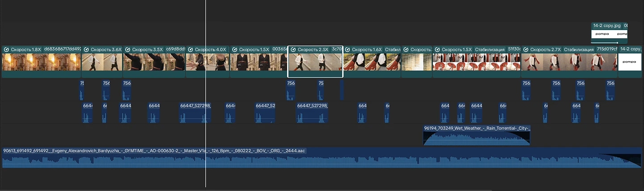Image resolution: width=644 pixels, height=191 pixels.
Task: Open the Скорость 1.8X speed label menu
Action: (x=26, y=50)
